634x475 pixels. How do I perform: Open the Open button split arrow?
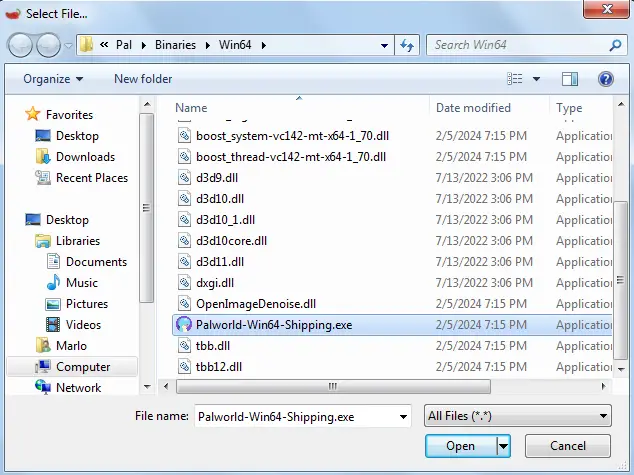point(503,446)
